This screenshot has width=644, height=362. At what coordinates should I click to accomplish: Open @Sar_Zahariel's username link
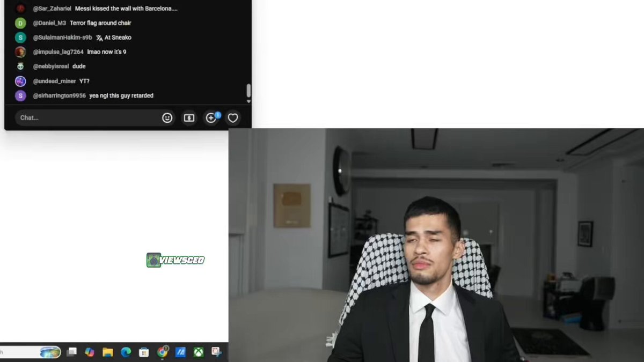(52, 9)
